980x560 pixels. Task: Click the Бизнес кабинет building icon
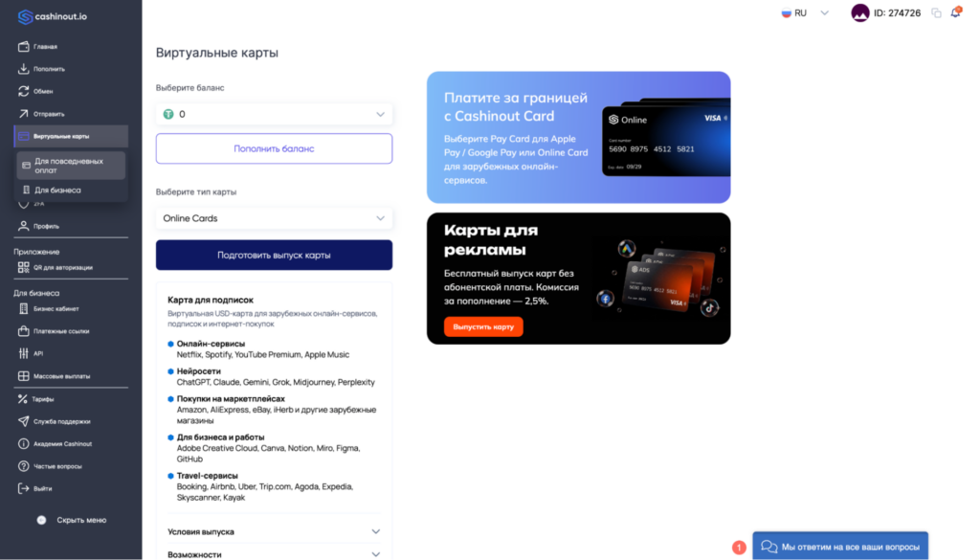24,309
